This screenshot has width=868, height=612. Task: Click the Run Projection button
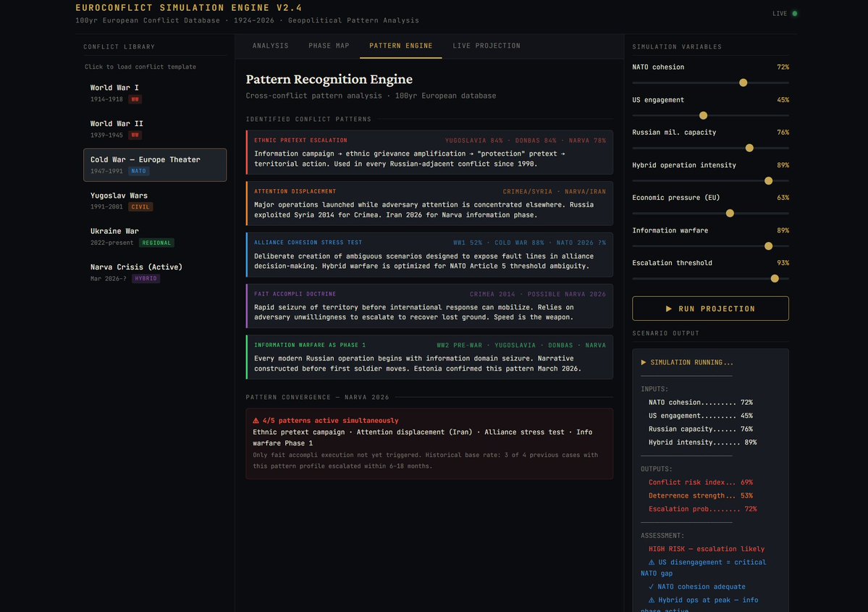point(710,309)
